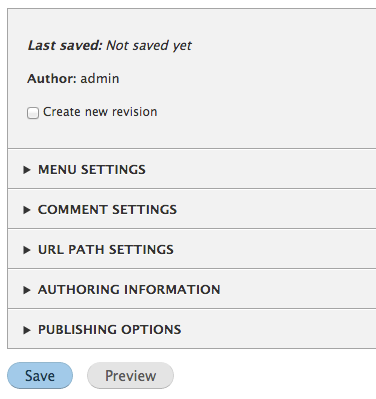Click the triangle icon beside Publishing Options
Viewport: 376px width, 399px height.
(x=27, y=330)
